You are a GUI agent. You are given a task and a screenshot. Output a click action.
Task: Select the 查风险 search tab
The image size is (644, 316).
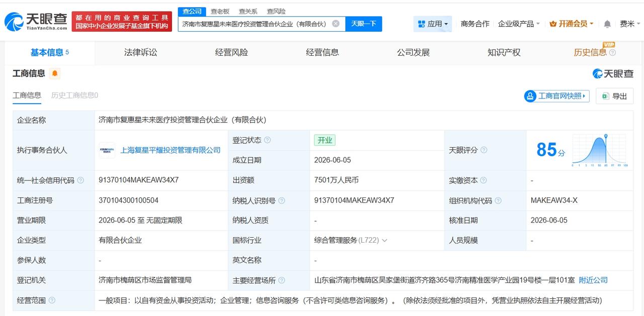click(276, 11)
